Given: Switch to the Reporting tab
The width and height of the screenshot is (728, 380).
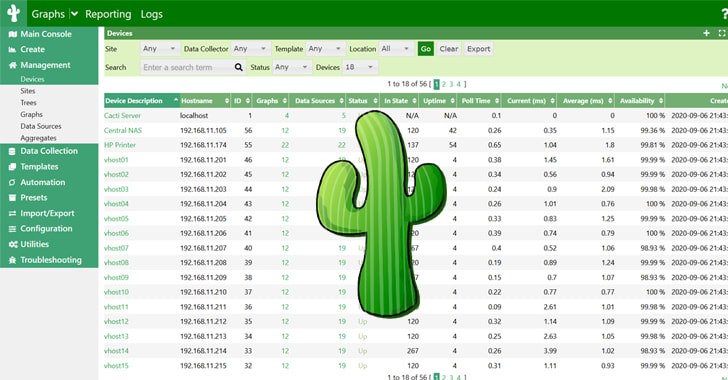Looking at the screenshot, I should 108,14.
